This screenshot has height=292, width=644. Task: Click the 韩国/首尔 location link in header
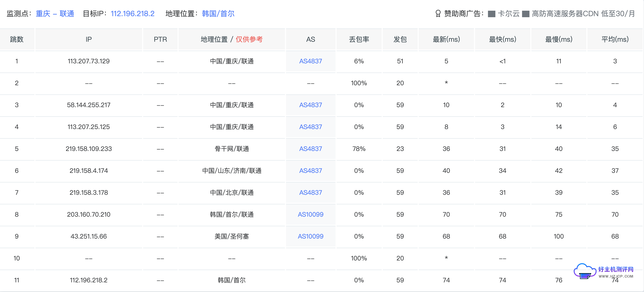(218, 14)
